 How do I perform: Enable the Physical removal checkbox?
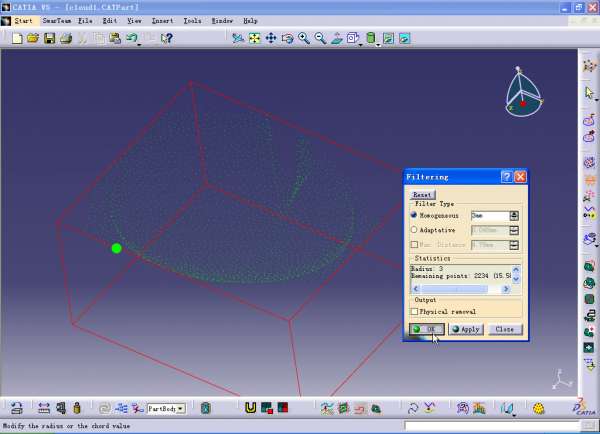coord(415,311)
